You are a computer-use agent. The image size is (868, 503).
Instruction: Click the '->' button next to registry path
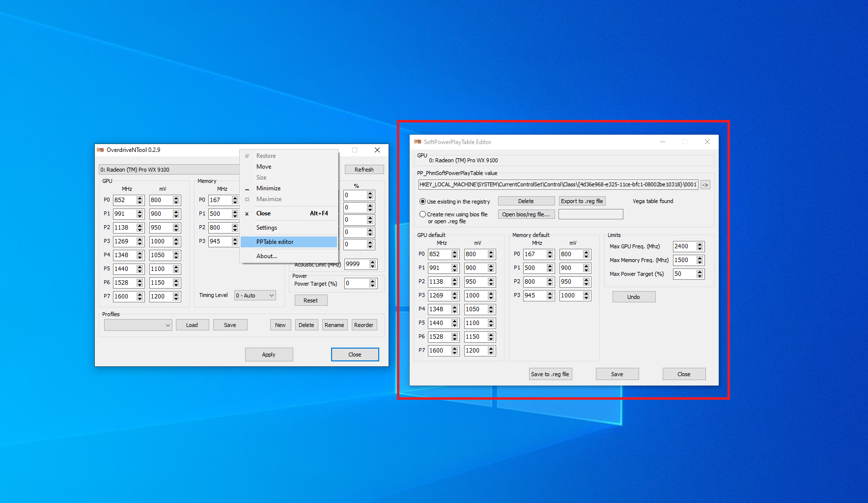705,185
